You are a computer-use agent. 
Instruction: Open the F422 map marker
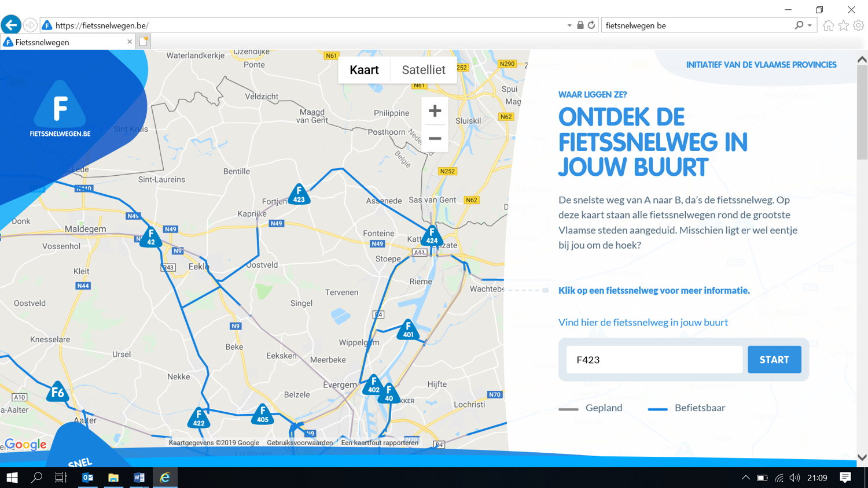point(199,418)
